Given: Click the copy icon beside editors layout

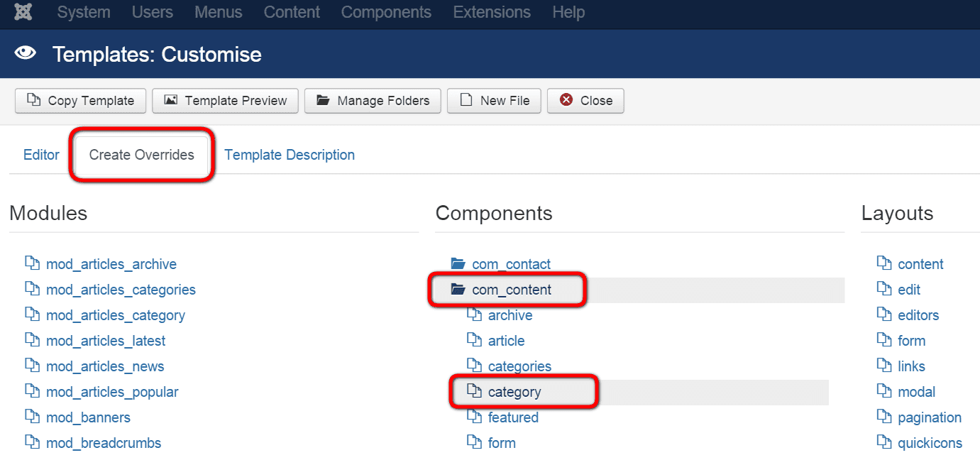Looking at the screenshot, I should 884,314.
